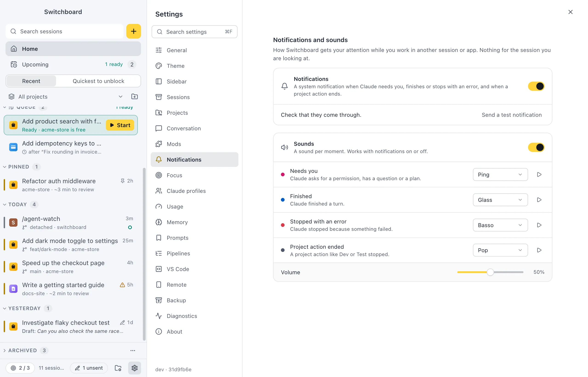This screenshot has width=588, height=377.
Task: Open the Add dark mode toggle to settings session
Action: pyautogui.click(x=71, y=245)
